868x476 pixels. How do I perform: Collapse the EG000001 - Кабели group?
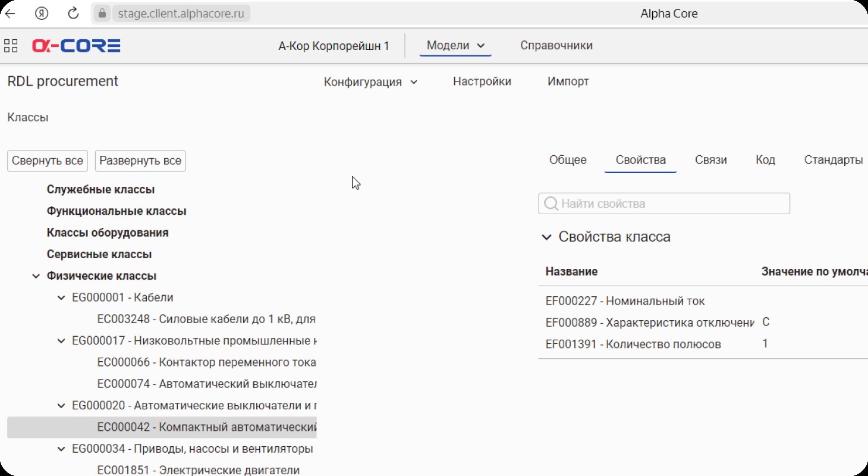point(61,297)
